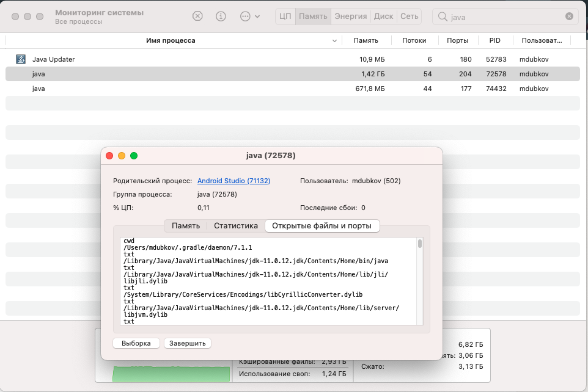Switch to the ЦП tab

point(285,16)
